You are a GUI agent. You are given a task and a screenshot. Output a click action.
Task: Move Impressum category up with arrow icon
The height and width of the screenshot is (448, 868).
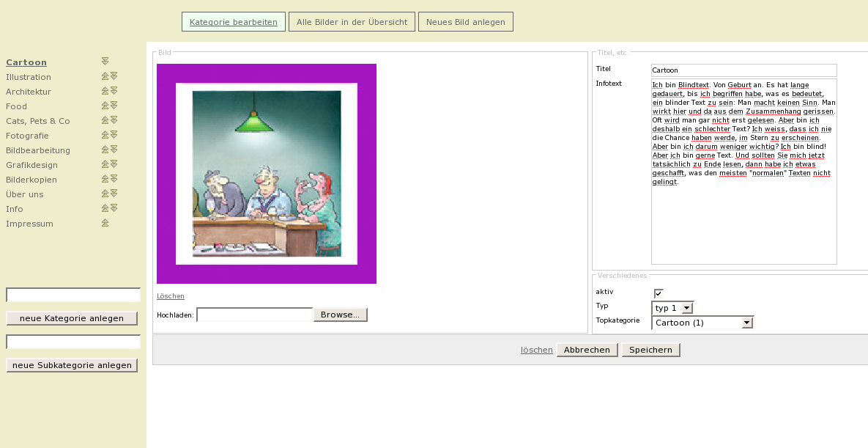pyautogui.click(x=105, y=223)
